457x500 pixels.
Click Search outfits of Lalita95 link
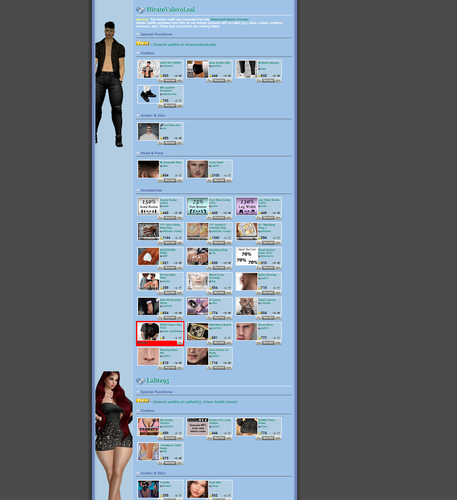(x=177, y=402)
